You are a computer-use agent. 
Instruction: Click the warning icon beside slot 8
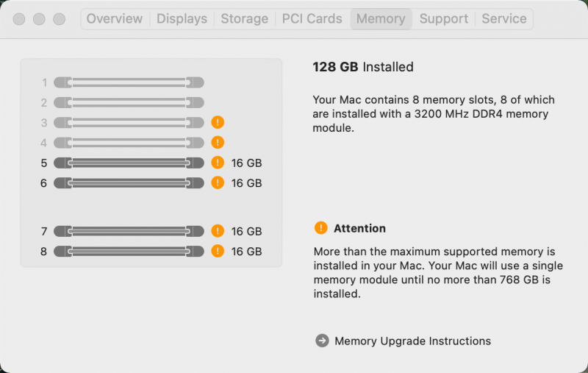coord(218,251)
